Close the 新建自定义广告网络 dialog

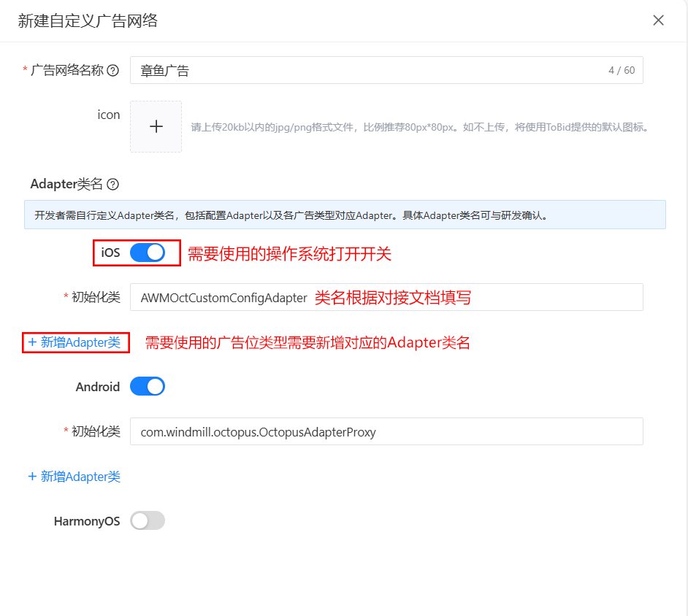point(658,20)
